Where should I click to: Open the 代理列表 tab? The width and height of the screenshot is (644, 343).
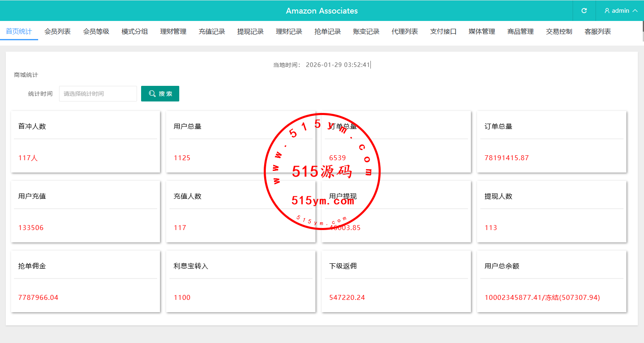(404, 32)
